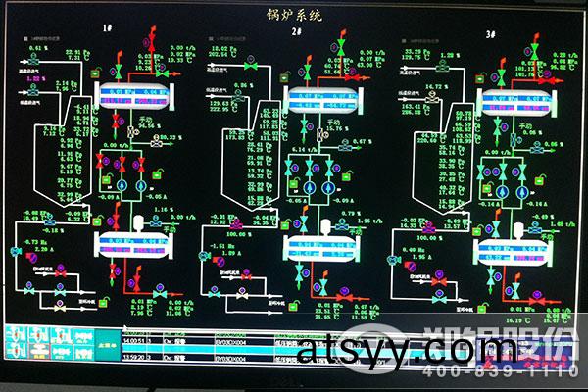
Task: Select boiler 2# valve reading 0.47 %
Action: tap(345, 145)
